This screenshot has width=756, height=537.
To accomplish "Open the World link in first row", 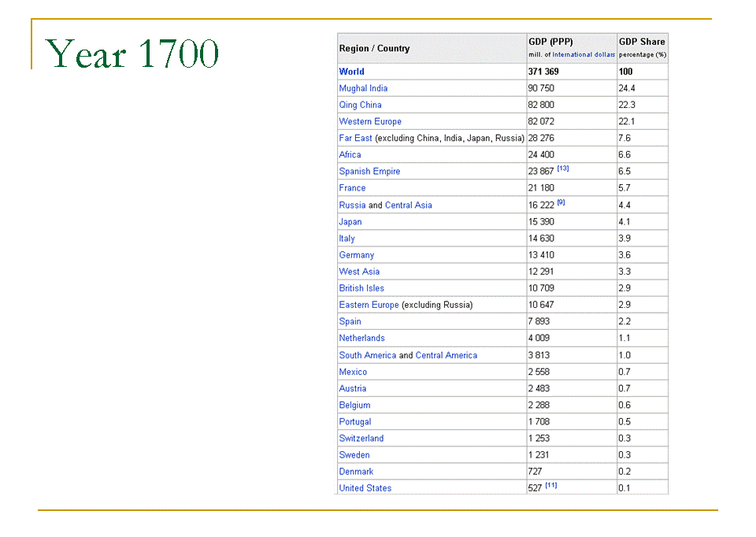I will [x=351, y=72].
